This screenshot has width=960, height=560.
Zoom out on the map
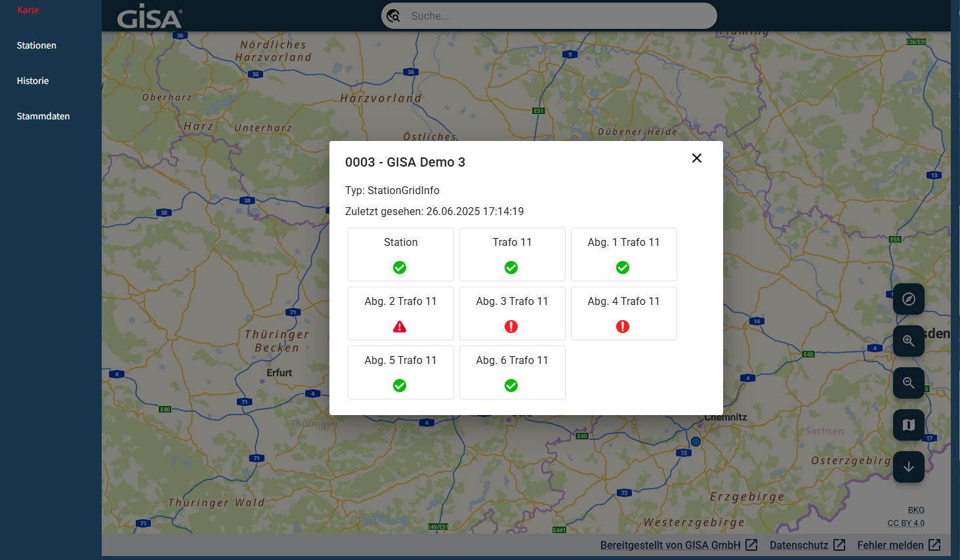(908, 383)
